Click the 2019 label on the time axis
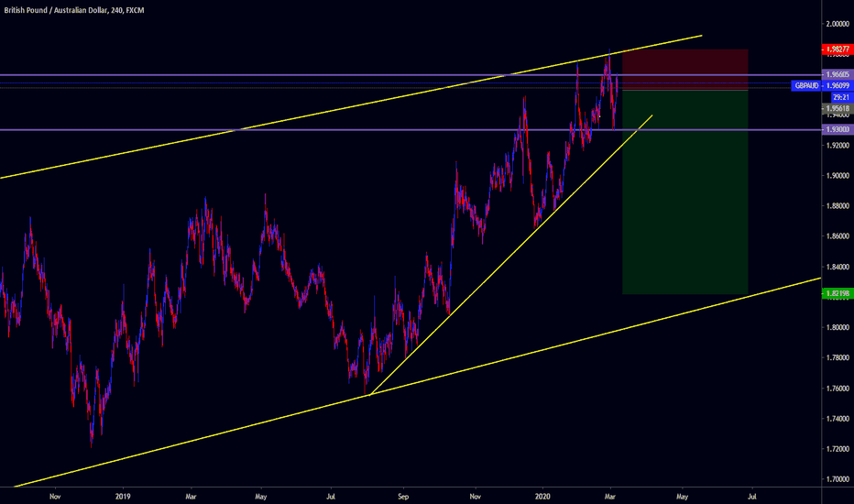The image size is (854, 504). click(125, 496)
